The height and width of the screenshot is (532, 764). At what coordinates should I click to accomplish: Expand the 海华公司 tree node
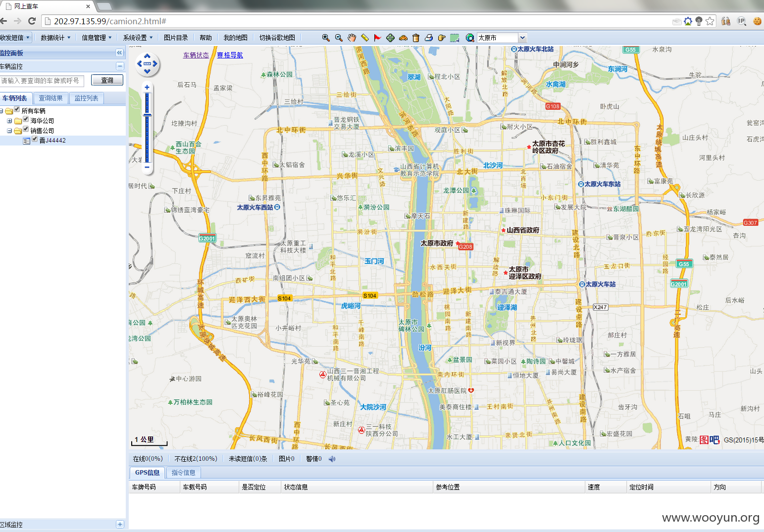(9, 121)
